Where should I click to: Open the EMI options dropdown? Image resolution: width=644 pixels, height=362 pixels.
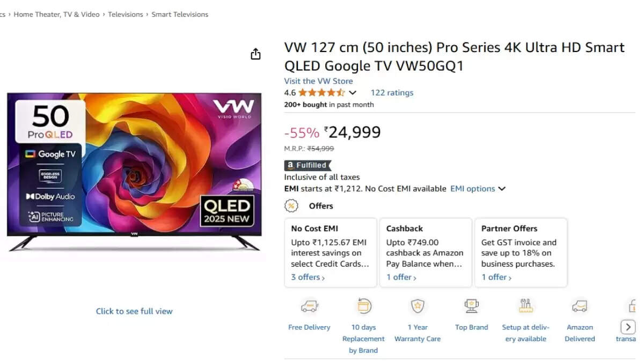(x=478, y=189)
